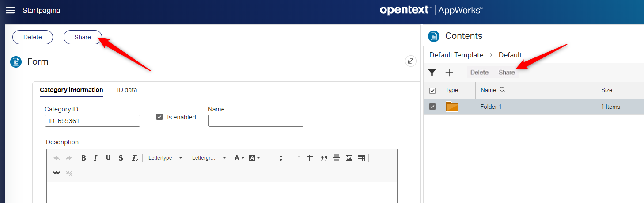Expand the Form panel to full size
Image resolution: width=644 pixels, height=203 pixels.
tap(411, 61)
